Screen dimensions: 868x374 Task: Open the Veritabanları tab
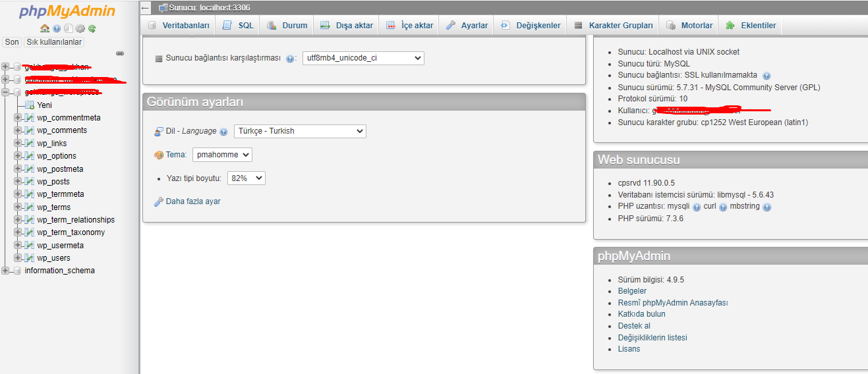tap(178, 26)
